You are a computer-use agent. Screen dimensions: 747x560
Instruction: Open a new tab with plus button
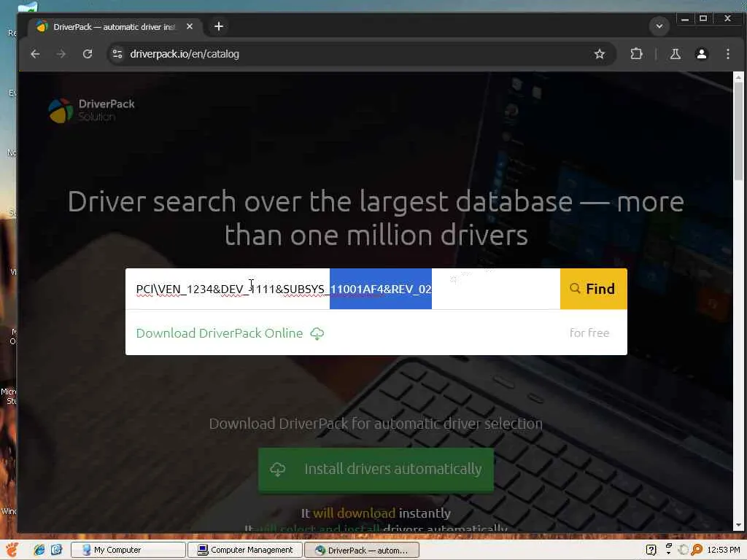click(x=219, y=26)
